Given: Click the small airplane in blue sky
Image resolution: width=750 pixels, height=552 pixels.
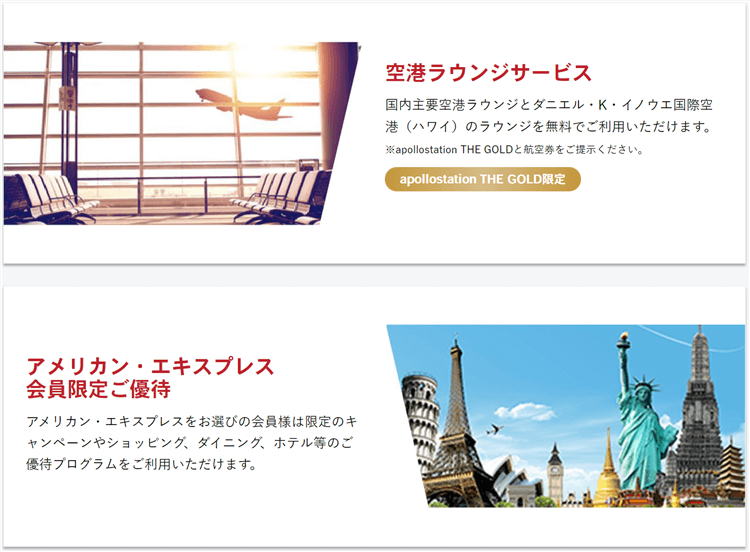Looking at the screenshot, I should coord(495,429).
